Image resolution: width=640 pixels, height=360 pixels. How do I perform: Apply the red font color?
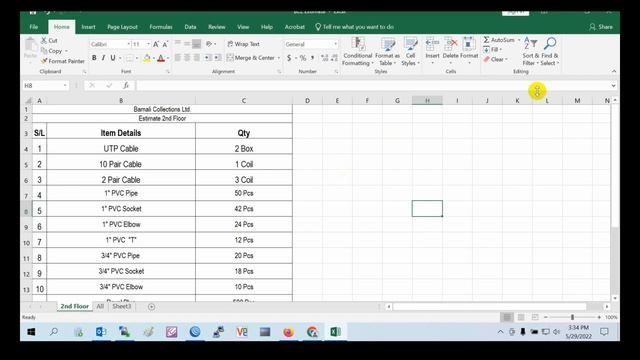coord(161,58)
